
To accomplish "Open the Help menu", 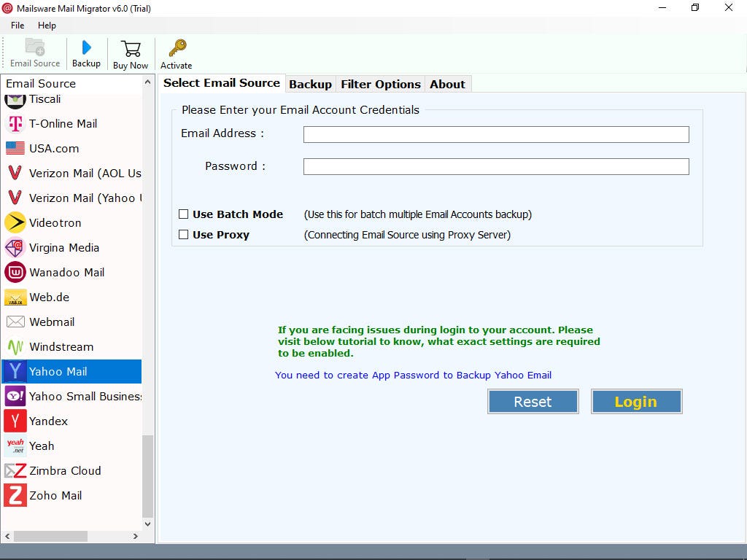I will pyautogui.click(x=47, y=26).
